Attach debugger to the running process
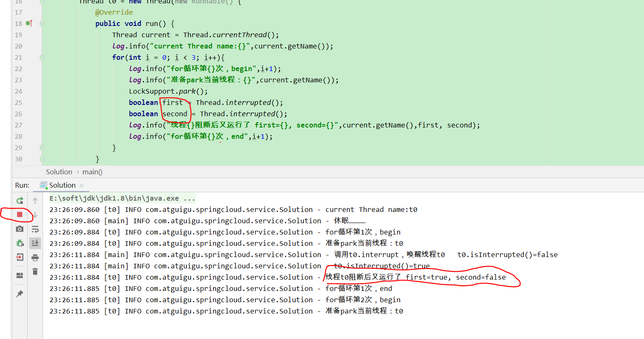This screenshot has width=644, height=339. [19, 243]
